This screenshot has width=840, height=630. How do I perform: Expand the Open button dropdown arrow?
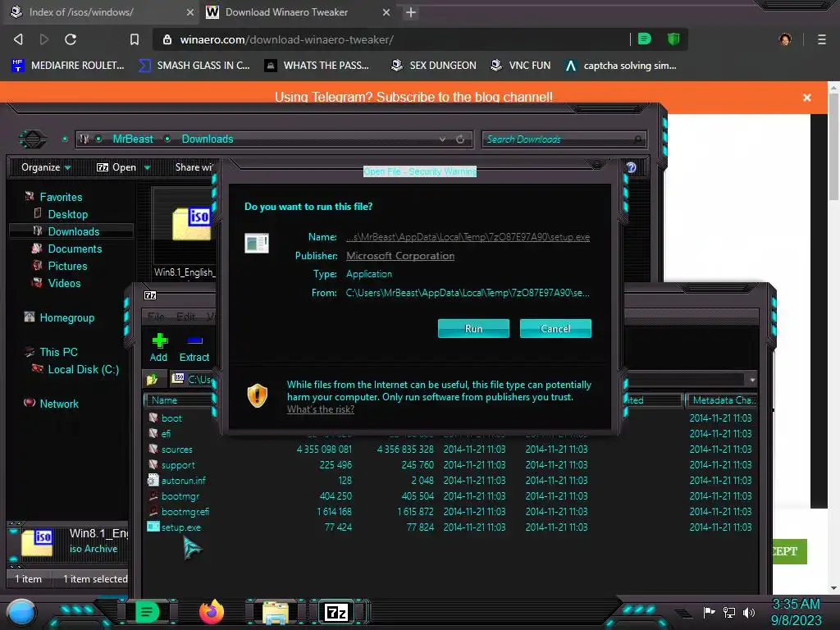(147, 167)
